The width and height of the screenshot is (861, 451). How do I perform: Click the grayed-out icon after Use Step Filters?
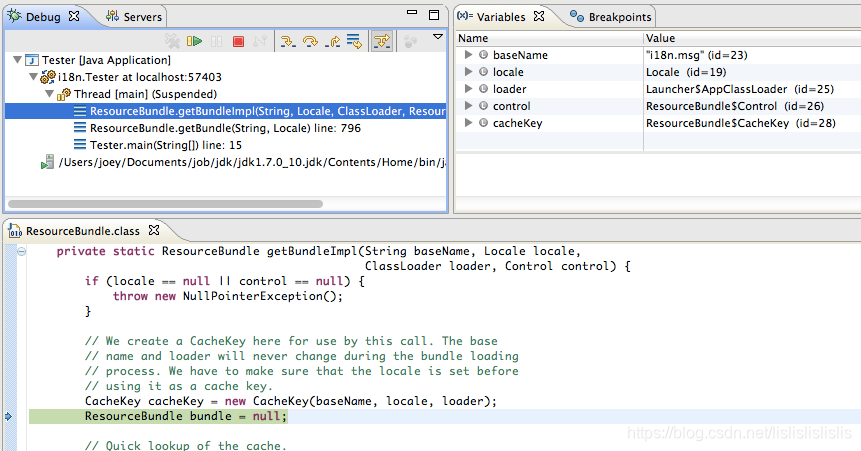tap(410, 41)
